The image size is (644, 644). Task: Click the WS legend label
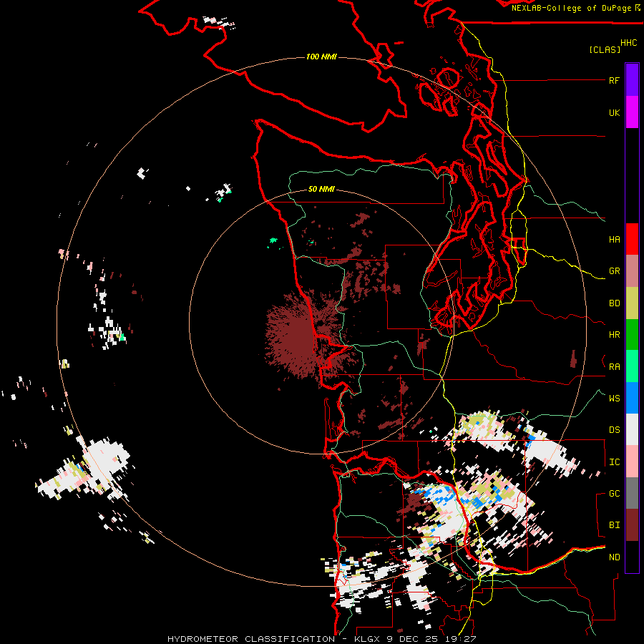614,399
